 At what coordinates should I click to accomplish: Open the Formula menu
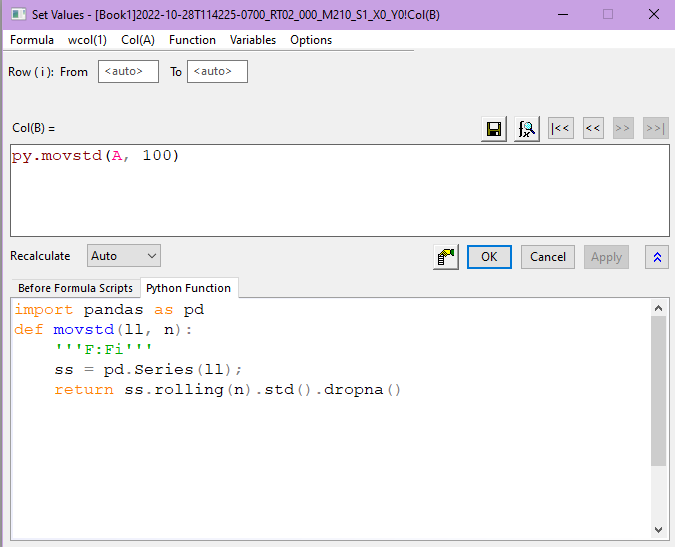(x=32, y=40)
